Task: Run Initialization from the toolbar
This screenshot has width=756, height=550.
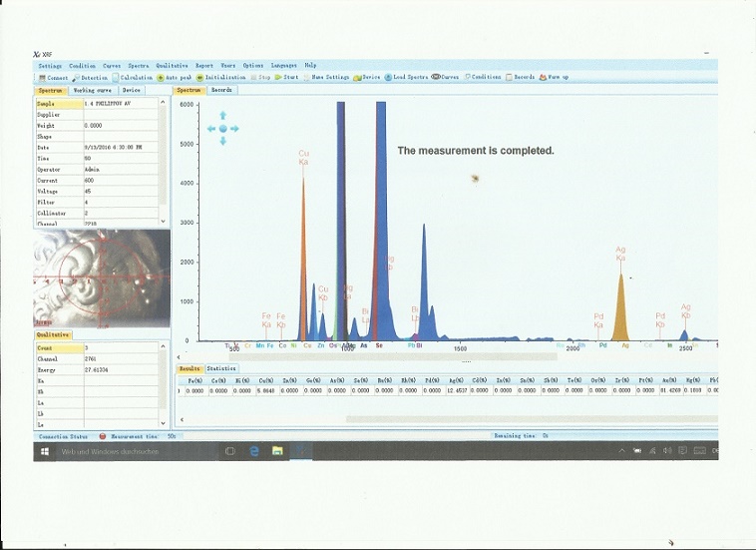Action: tap(200, 77)
